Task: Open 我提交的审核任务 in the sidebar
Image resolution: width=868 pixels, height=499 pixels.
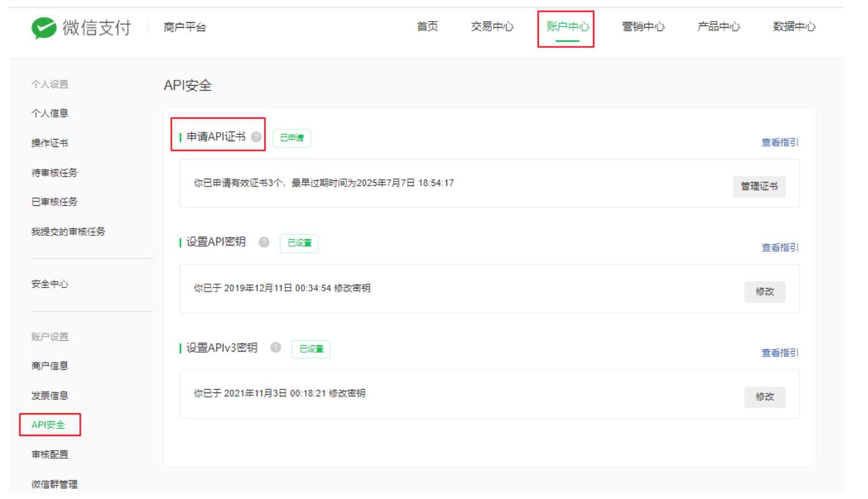Action: tap(68, 231)
